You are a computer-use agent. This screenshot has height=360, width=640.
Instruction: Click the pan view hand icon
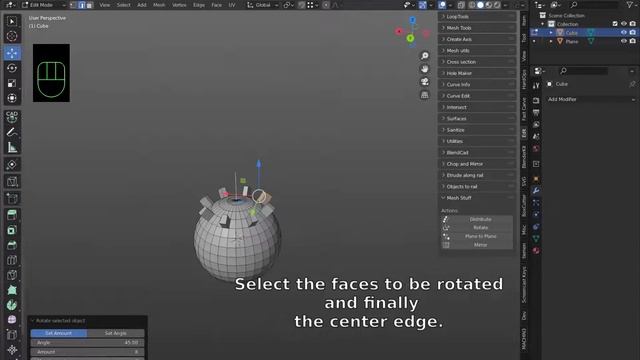[x=424, y=69]
